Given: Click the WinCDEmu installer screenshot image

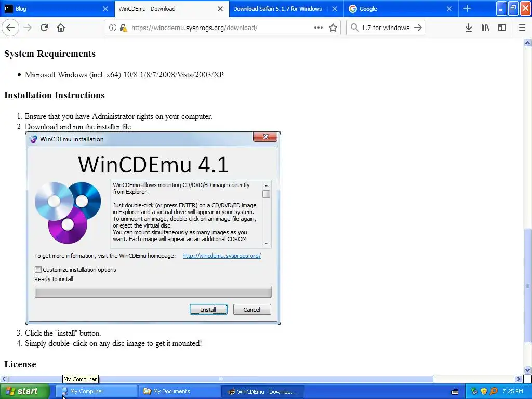Looking at the screenshot, I should click(153, 229).
